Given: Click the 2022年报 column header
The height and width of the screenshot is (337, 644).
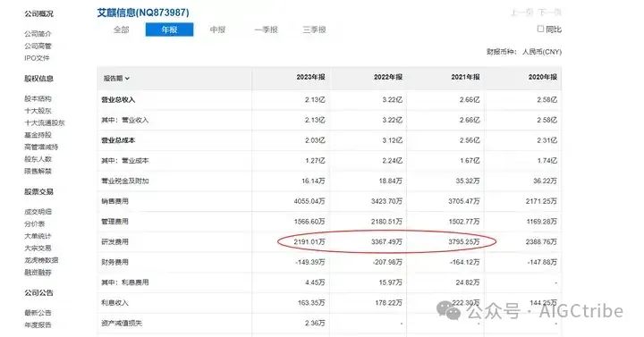Looking at the screenshot, I should pos(387,77).
